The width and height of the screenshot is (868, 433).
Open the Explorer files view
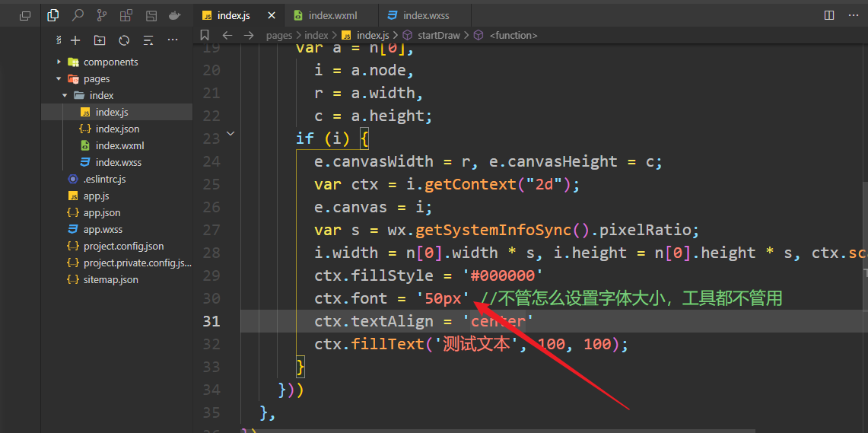53,15
